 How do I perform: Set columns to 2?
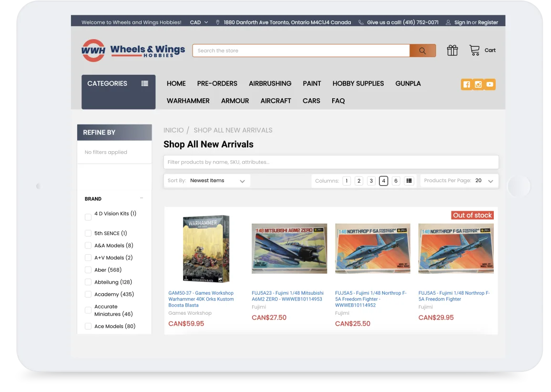pyautogui.click(x=359, y=181)
